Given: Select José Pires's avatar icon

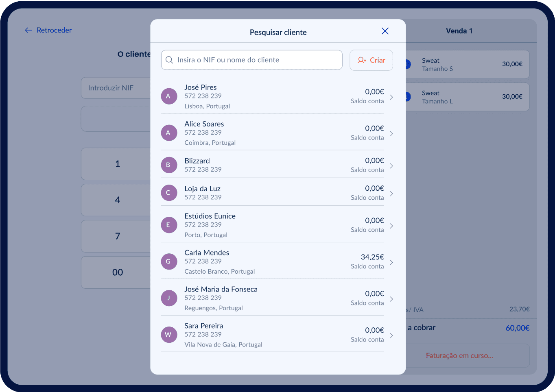Looking at the screenshot, I should pos(169,96).
